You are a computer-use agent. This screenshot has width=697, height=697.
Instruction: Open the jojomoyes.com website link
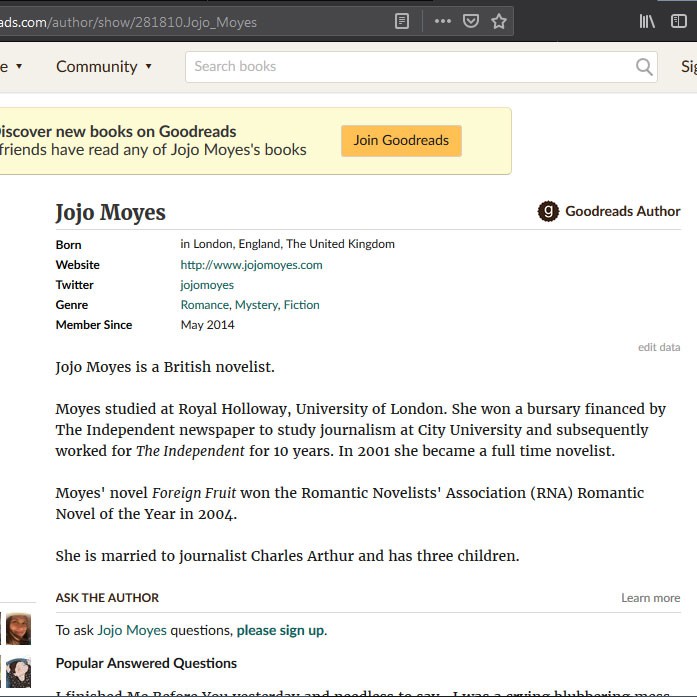tap(251, 265)
